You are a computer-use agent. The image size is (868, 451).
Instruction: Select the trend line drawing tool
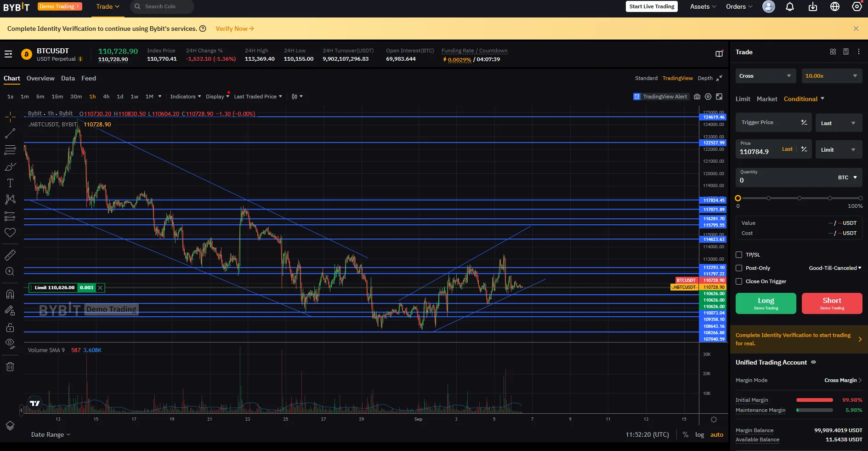click(x=10, y=133)
